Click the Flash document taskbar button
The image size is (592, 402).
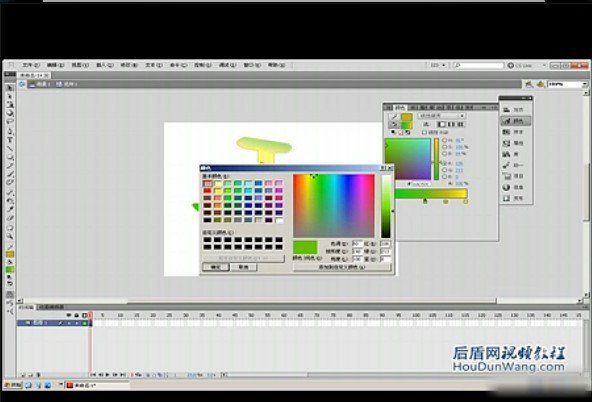point(97,385)
